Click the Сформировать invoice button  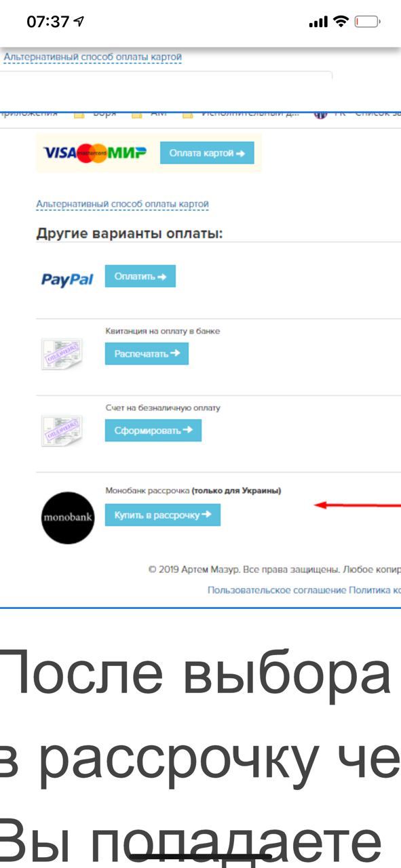tap(153, 430)
